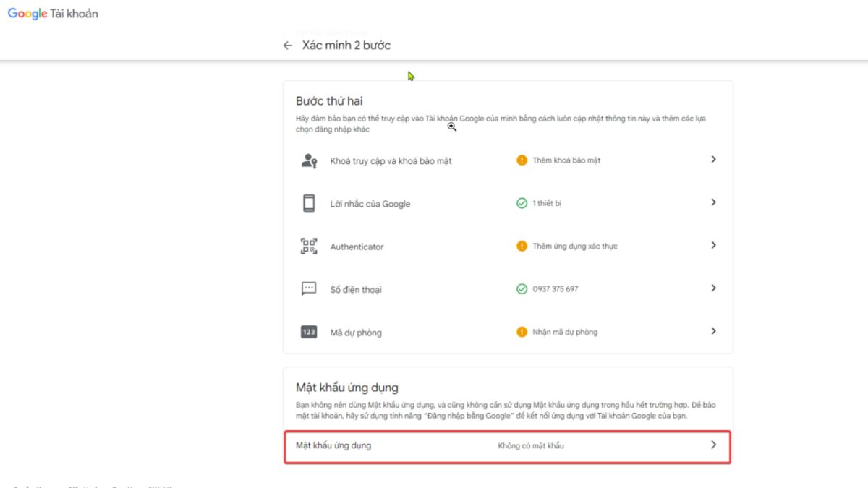Screen dimensions: 868x488
Task: Select the Authenticator option label
Action: [357, 247]
